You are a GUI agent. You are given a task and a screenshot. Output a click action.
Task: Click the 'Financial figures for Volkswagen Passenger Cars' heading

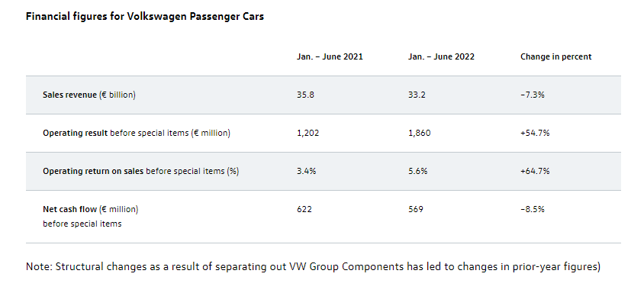[x=145, y=17]
